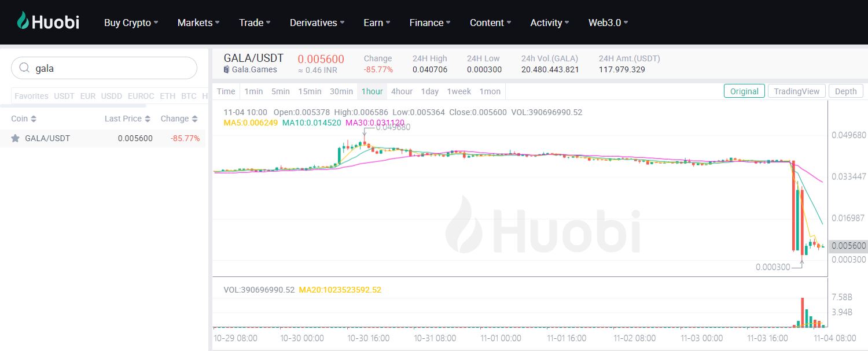The width and height of the screenshot is (868, 351).
Task: Open the Web3.0 dropdown menu
Action: pyautogui.click(x=608, y=23)
